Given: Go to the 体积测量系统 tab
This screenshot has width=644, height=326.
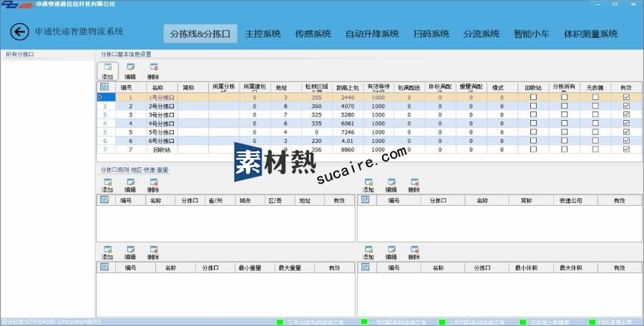Looking at the screenshot, I should (x=590, y=34).
